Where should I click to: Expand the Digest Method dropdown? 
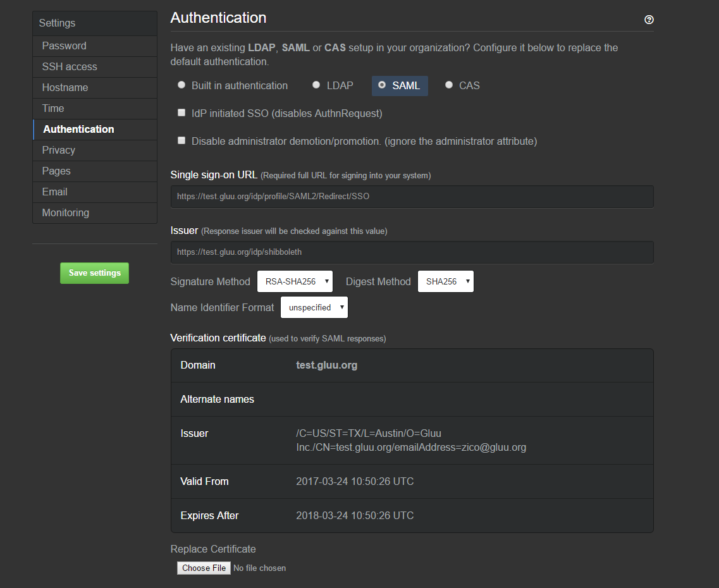pos(445,281)
